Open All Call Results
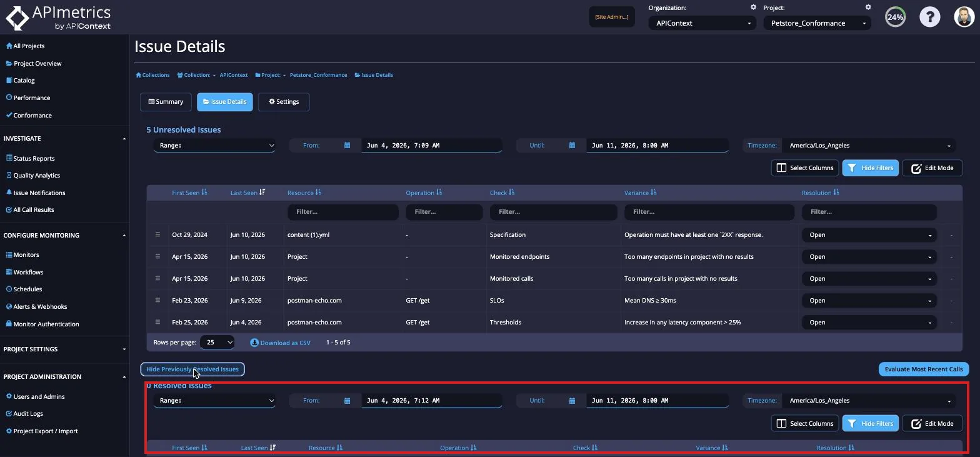This screenshot has height=457, width=980. (30, 209)
